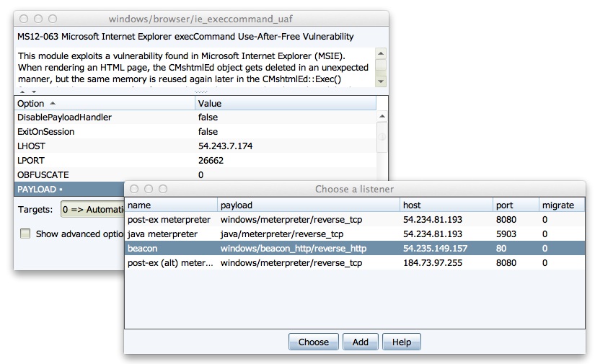The height and width of the screenshot is (364, 595).
Task: Click the description scrollbar thumb
Action: (381, 66)
